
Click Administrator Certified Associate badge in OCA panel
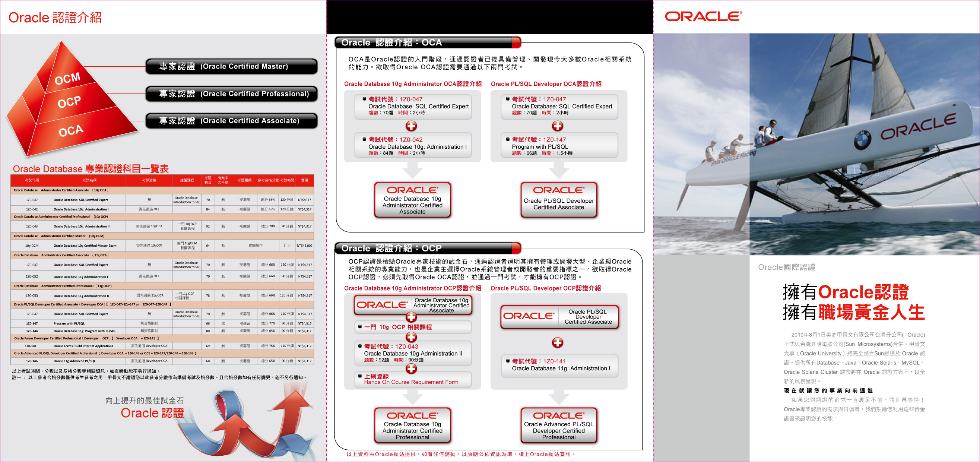(412, 200)
